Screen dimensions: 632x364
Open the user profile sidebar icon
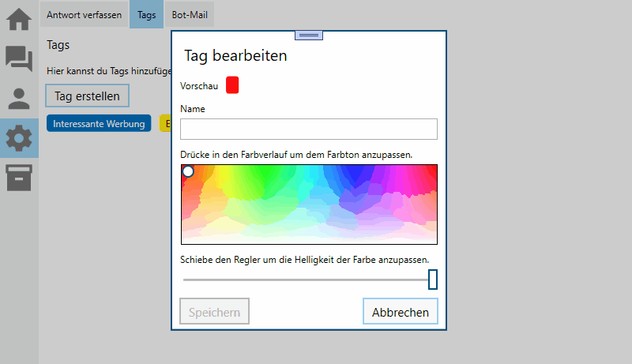click(19, 99)
